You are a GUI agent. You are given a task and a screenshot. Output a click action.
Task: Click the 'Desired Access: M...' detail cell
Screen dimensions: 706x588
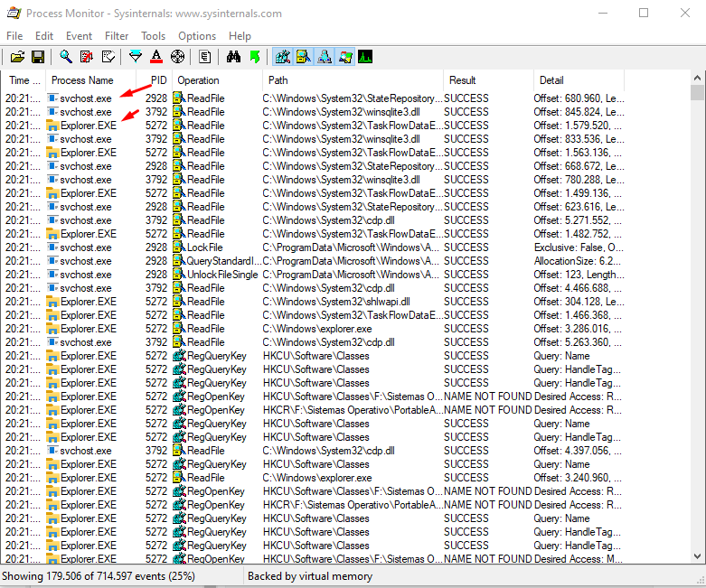579,559
